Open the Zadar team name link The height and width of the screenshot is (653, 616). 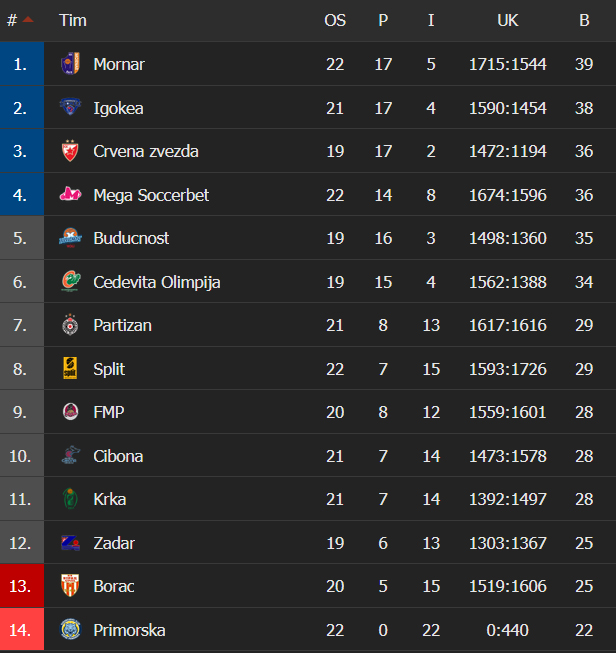114,543
